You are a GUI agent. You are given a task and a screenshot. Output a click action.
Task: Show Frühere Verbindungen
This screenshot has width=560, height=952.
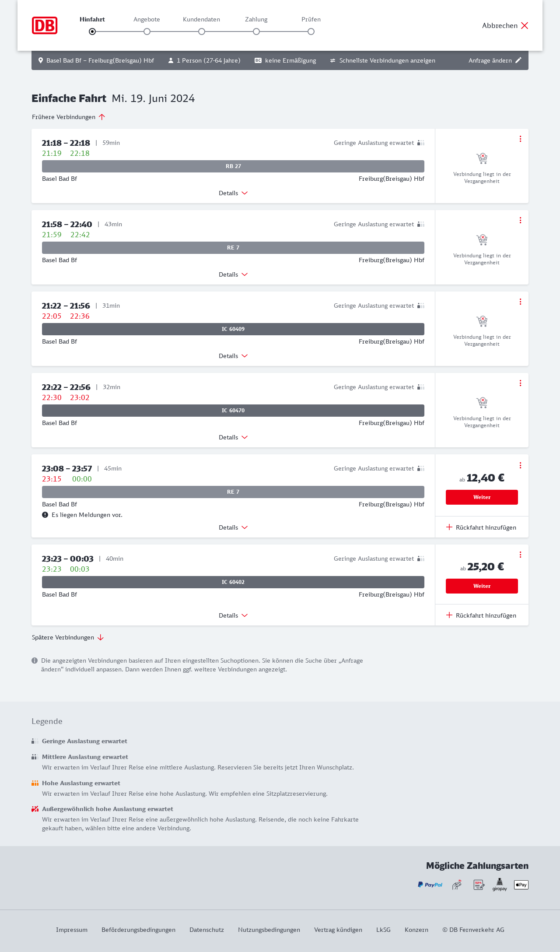(69, 117)
